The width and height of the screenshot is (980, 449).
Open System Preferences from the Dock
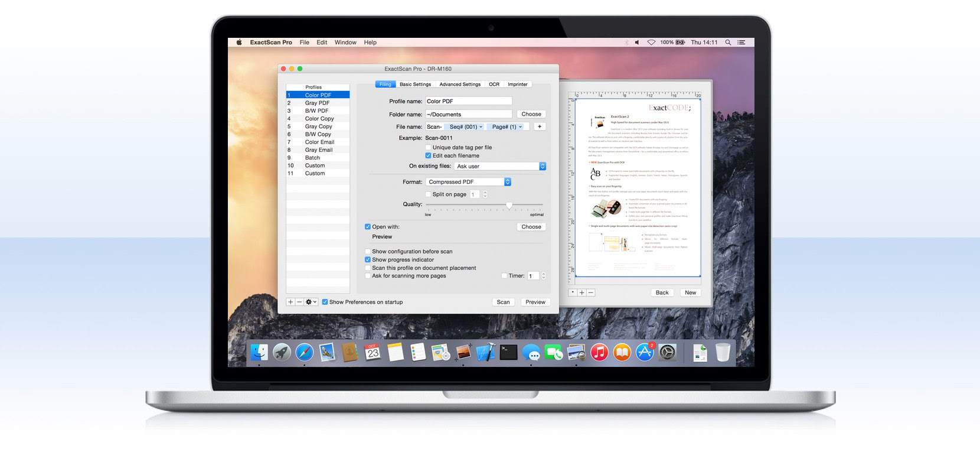click(667, 353)
